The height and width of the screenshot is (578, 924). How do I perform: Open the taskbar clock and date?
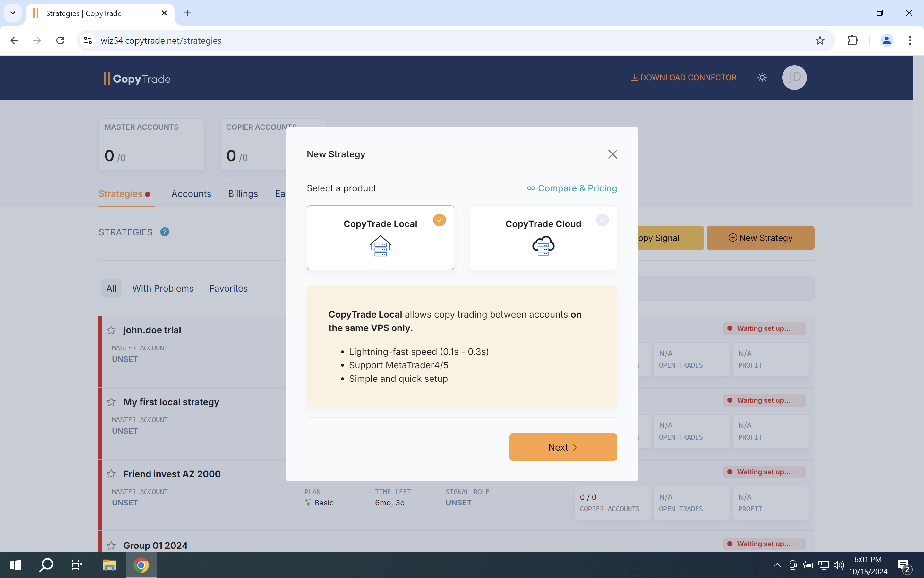coord(868,565)
